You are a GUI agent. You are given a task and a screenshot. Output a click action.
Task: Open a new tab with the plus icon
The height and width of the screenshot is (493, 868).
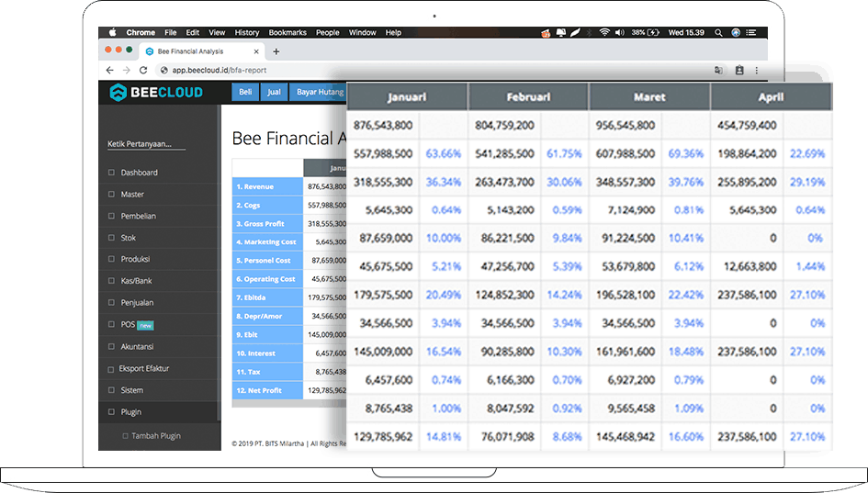click(x=276, y=51)
